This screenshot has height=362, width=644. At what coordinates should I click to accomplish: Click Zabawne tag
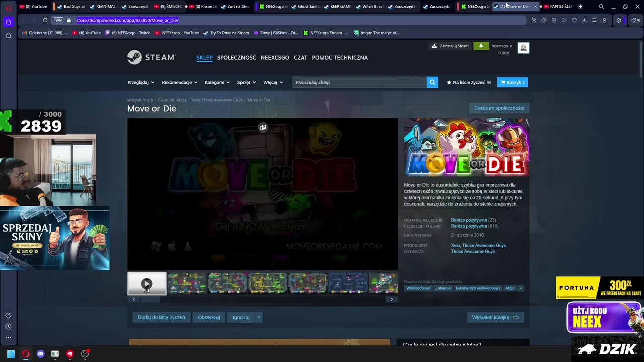pos(443,288)
